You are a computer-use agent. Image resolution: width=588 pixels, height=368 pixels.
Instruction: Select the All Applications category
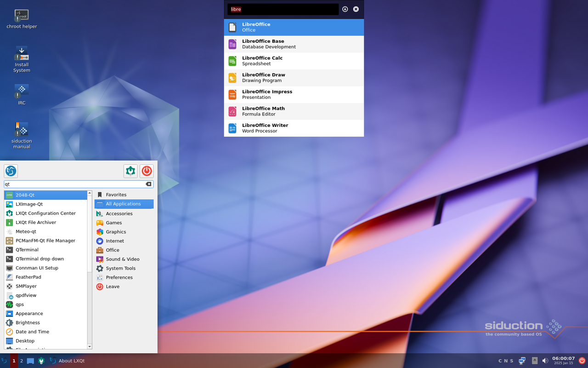[124, 204]
